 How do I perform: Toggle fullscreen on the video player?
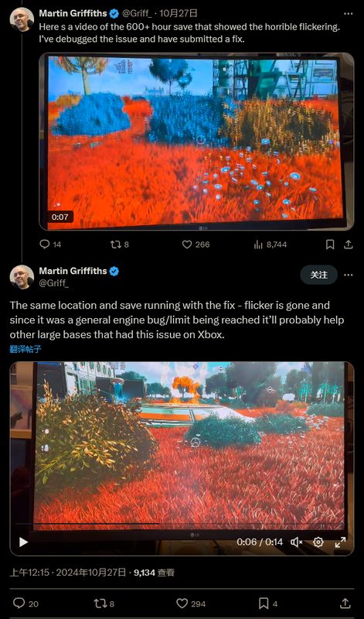pyautogui.click(x=340, y=542)
